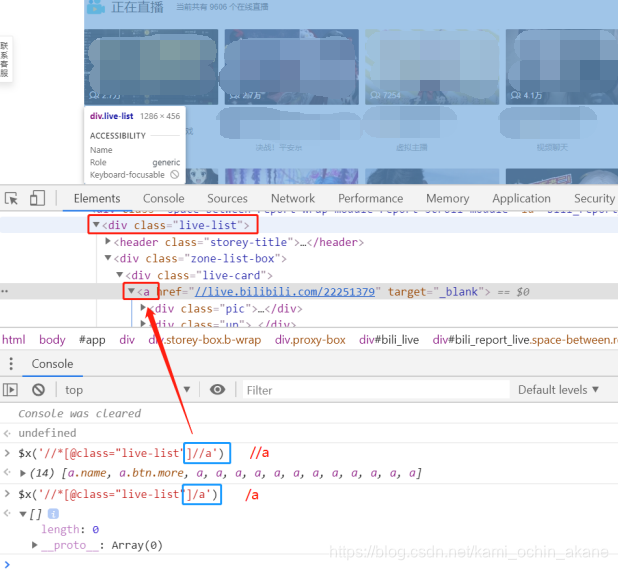Click the 正在直播 section heading
The height and width of the screenshot is (570, 618).
pos(137,7)
